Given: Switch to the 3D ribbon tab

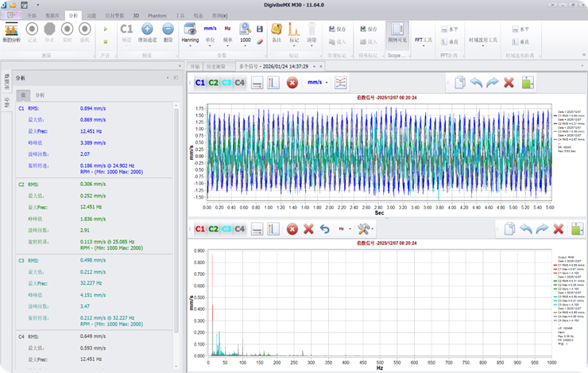Looking at the screenshot, I should click(136, 15).
